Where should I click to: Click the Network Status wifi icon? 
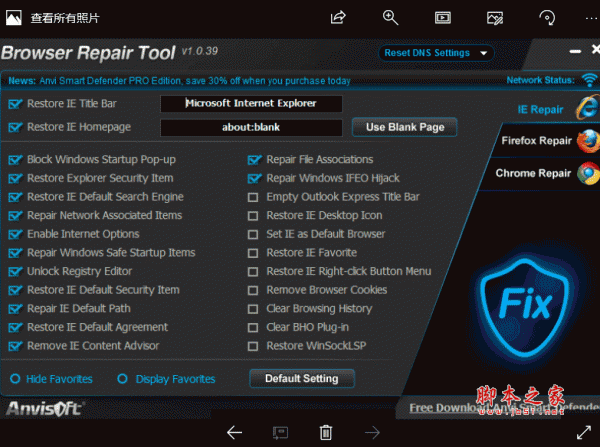pos(589,80)
